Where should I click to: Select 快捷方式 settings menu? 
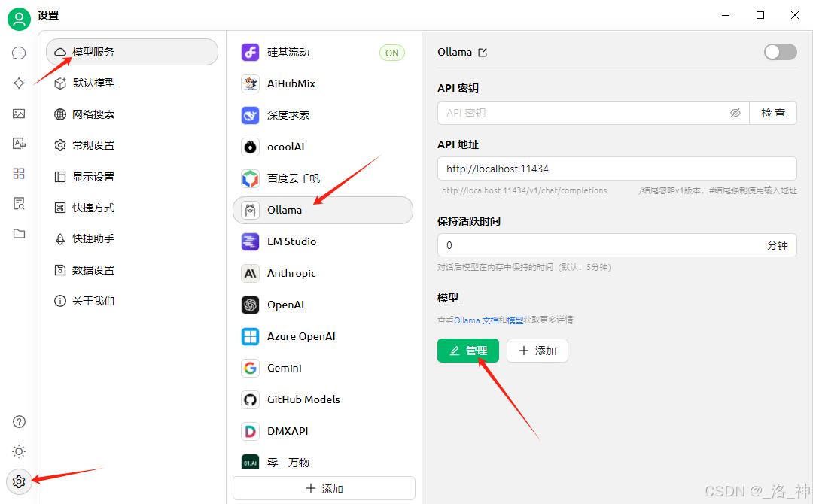tap(132, 208)
